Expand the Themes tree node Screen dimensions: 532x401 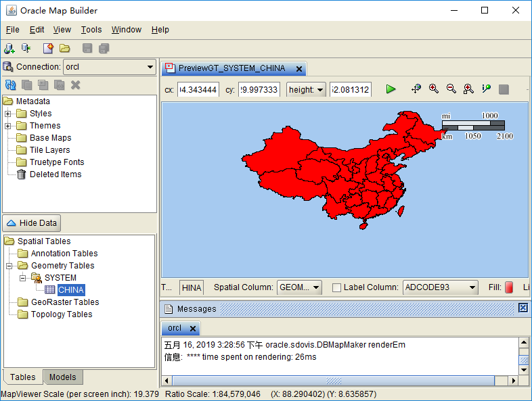pos(8,126)
